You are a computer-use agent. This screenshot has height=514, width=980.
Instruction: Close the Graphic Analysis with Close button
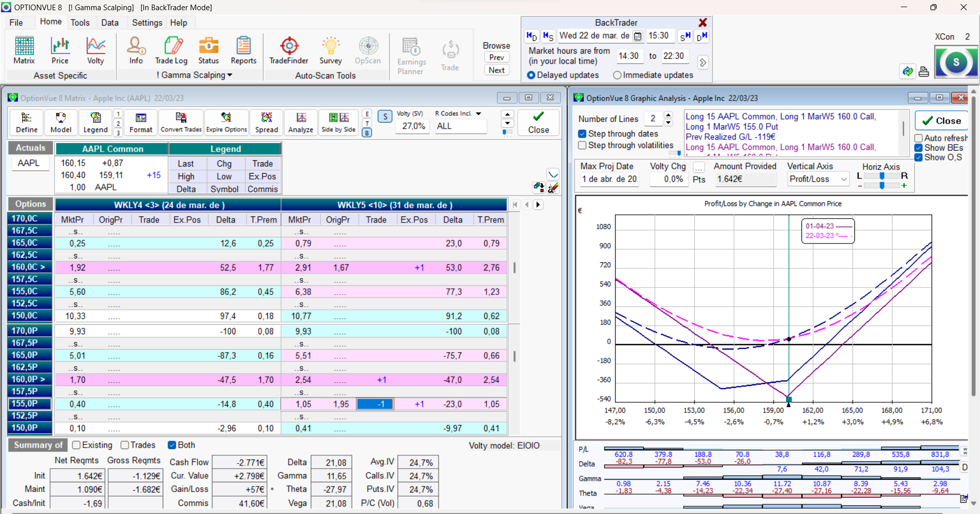[941, 121]
